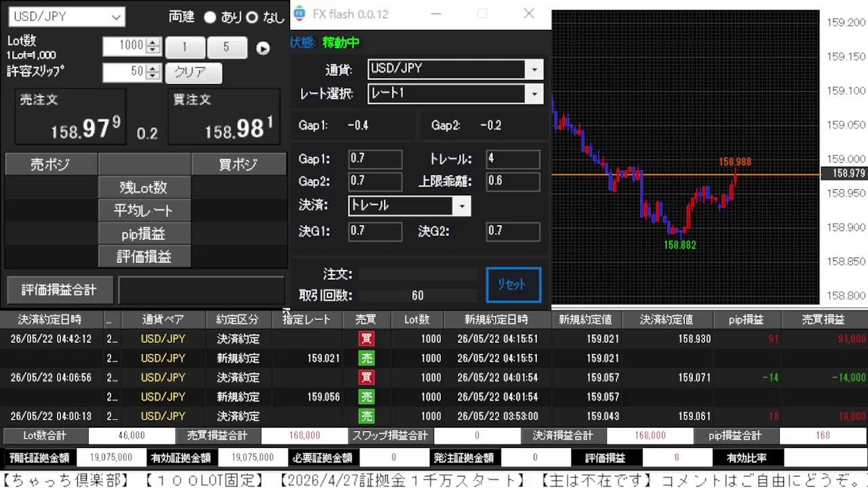The image size is (868, 488).
Task: Click the chart low label 158.882
Action: (x=679, y=245)
